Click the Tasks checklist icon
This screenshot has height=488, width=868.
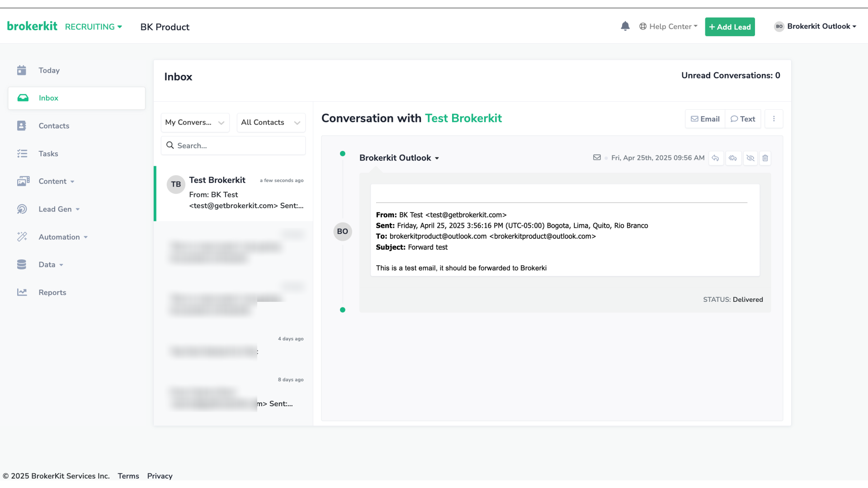pyautogui.click(x=22, y=154)
